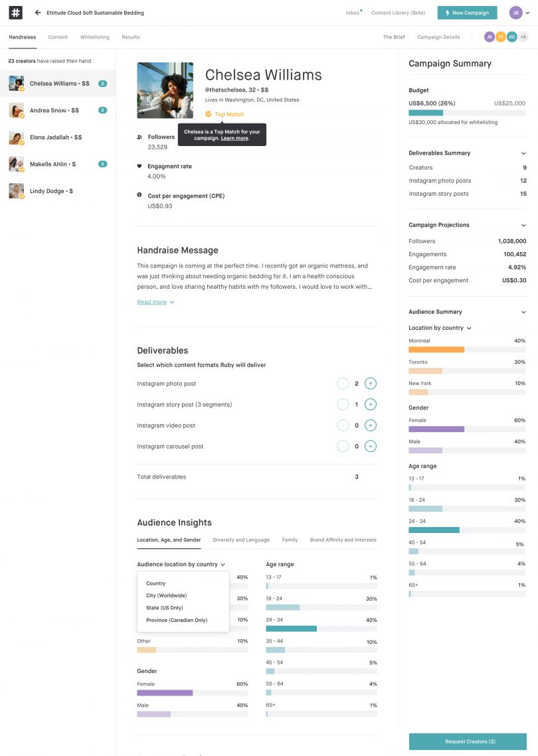538x756 pixels.
Task: Decrease Instagram story post count
Action: [x=343, y=404]
